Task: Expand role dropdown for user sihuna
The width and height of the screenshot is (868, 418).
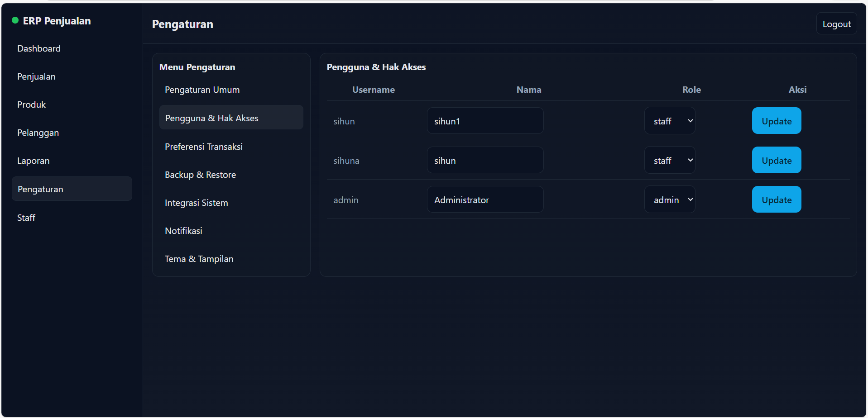Action: (669, 160)
